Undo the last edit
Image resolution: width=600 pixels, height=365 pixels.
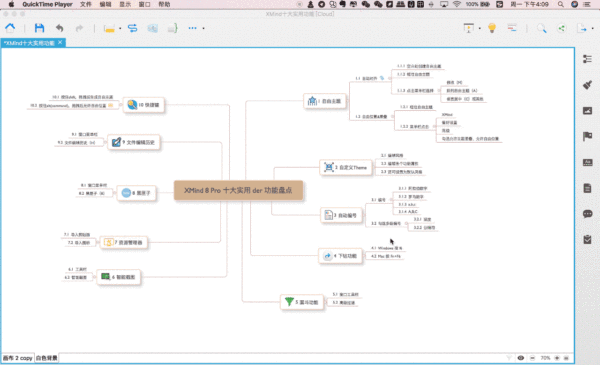pyautogui.click(x=59, y=28)
